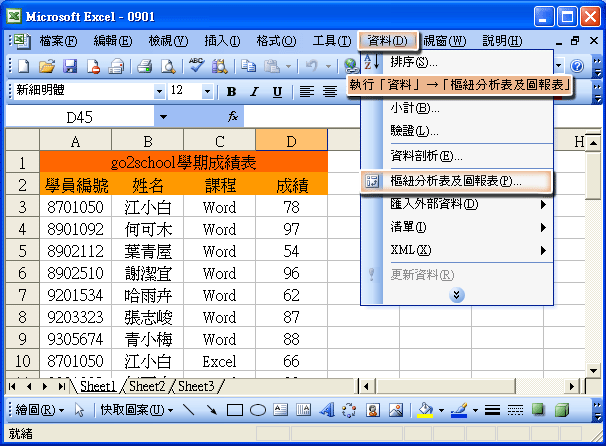This screenshot has width=606, height=446.
Task: Toggle Italic formatting
Action: pyautogui.click(x=254, y=92)
